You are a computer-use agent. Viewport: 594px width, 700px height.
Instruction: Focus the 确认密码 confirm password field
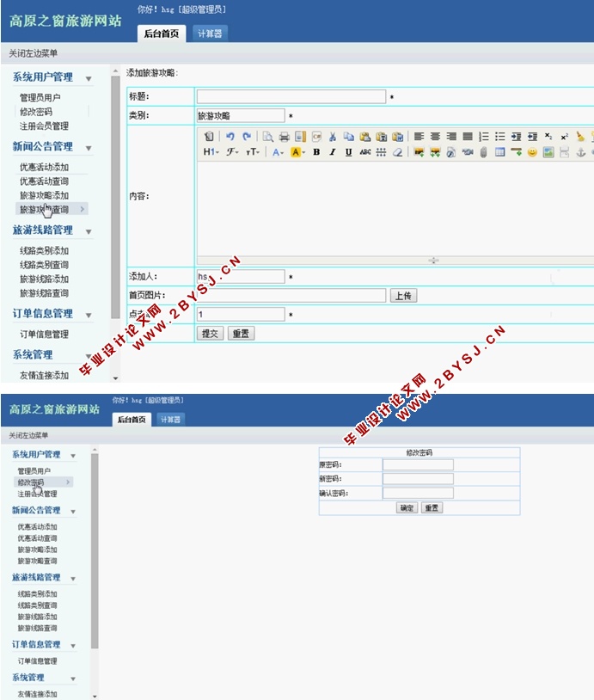(418, 493)
